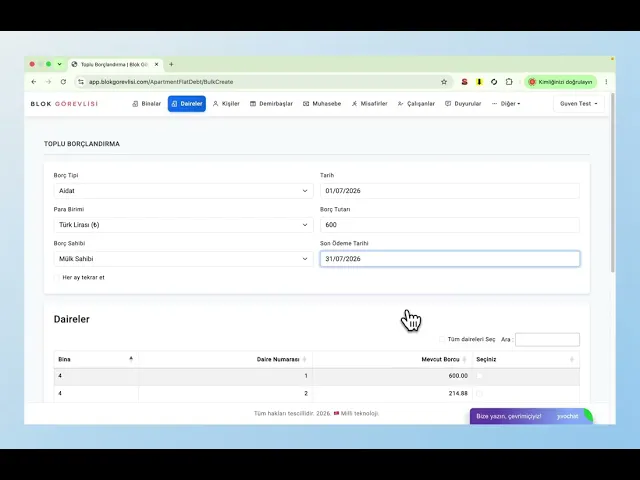Click the circular sync extension icon

[x=494, y=82]
